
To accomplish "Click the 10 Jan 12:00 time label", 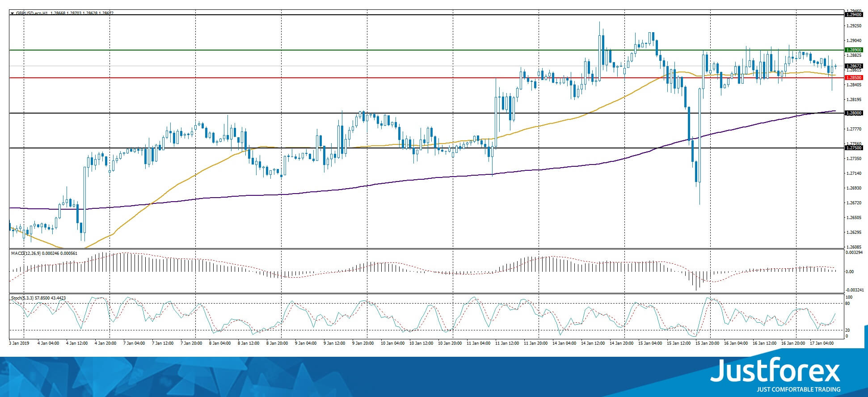I will (x=421, y=343).
